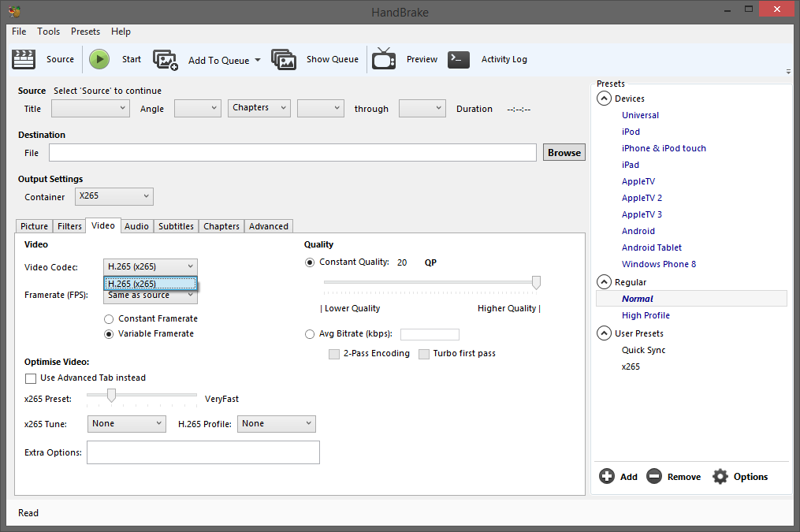The width and height of the screenshot is (800, 532).
Task: Open the File menu
Action: [x=19, y=32]
